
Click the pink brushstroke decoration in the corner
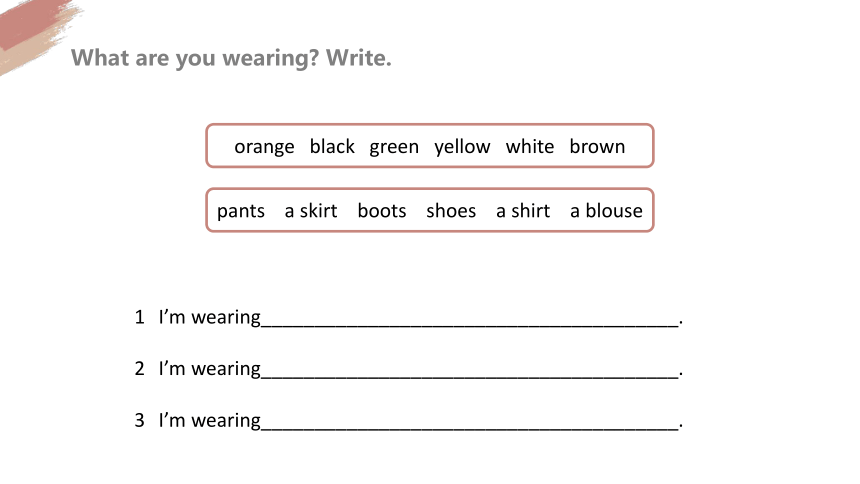coord(34,32)
